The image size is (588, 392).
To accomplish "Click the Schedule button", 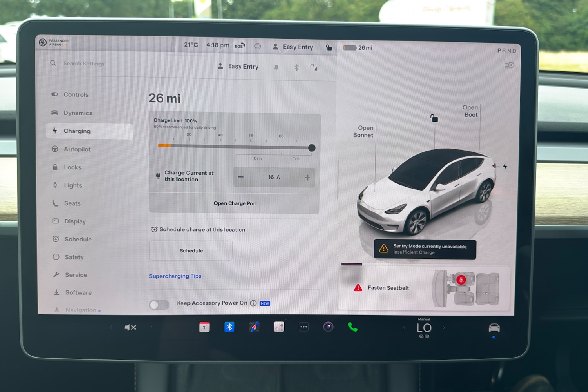I will tap(191, 250).
